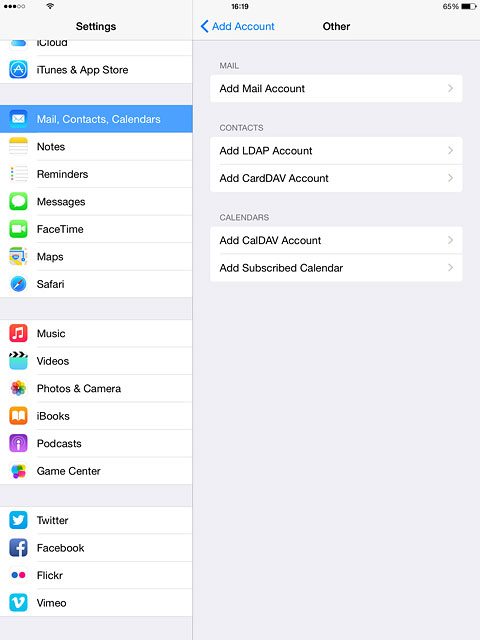480x640 pixels.
Task: Open the FaceTime camera icon
Action: tap(18, 229)
